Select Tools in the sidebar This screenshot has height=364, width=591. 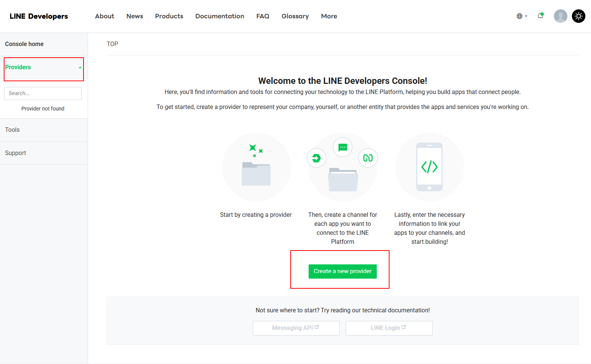(12, 130)
